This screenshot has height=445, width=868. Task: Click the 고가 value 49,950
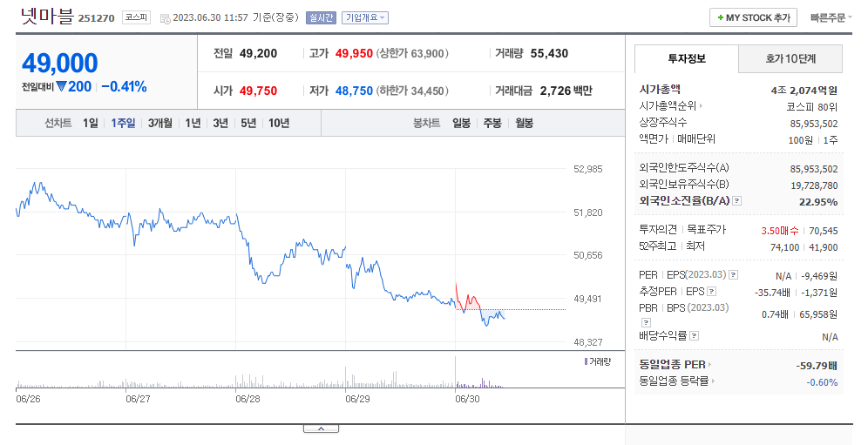click(354, 54)
